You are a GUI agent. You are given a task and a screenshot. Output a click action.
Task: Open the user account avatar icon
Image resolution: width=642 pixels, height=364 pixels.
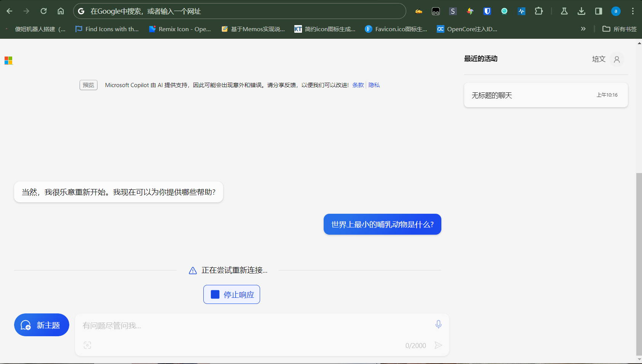(x=616, y=59)
